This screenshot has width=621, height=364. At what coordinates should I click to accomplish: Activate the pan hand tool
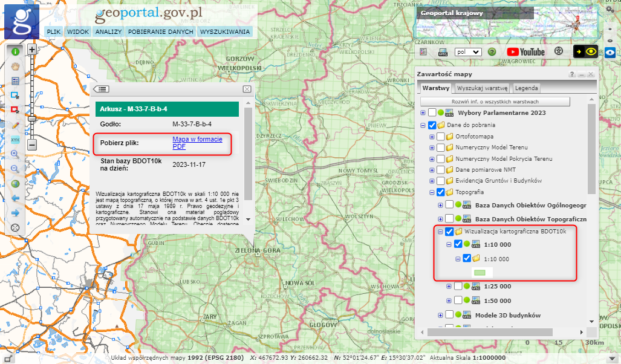[x=15, y=67]
